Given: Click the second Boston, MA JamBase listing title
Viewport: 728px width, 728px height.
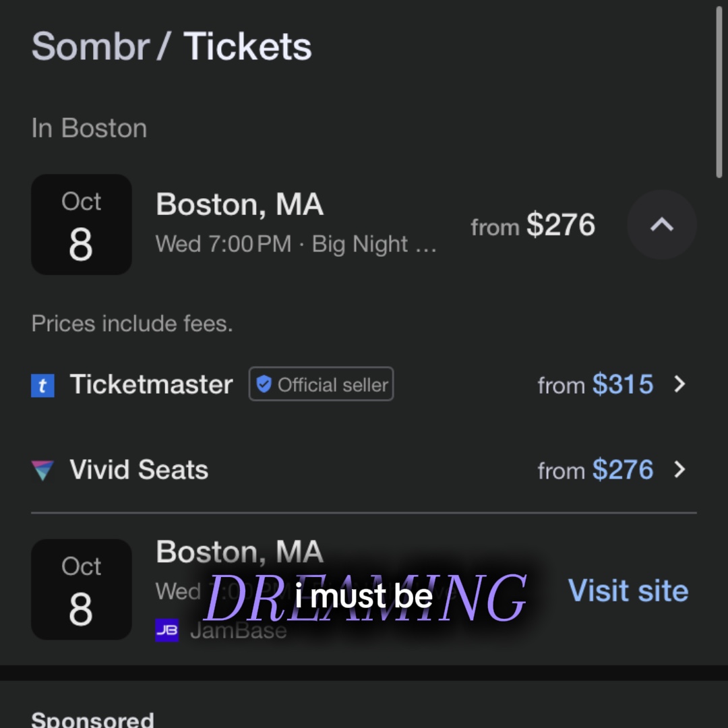Looking at the screenshot, I should (x=239, y=551).
